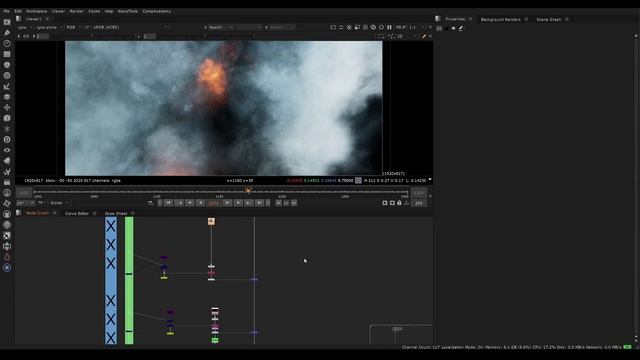The image size is (640, 360).
Task: Open the MetaData nodes toolbar menu
Action: tap(7, 161)
